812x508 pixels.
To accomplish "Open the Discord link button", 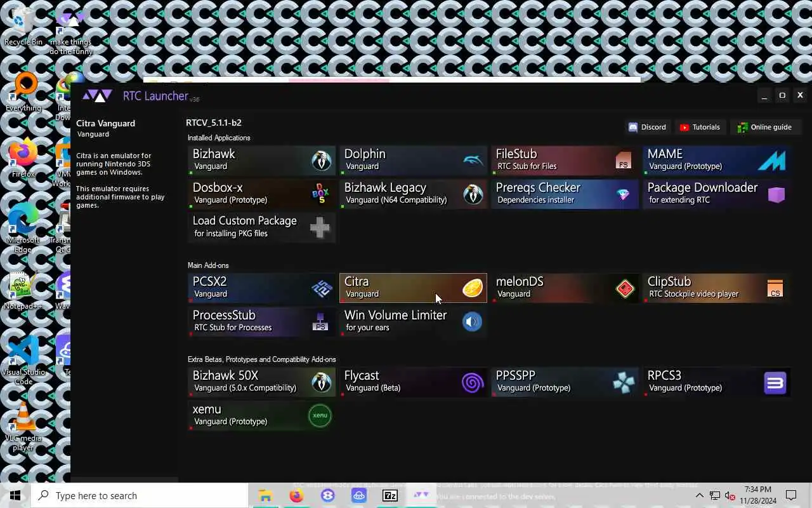I will click(647, 127).
